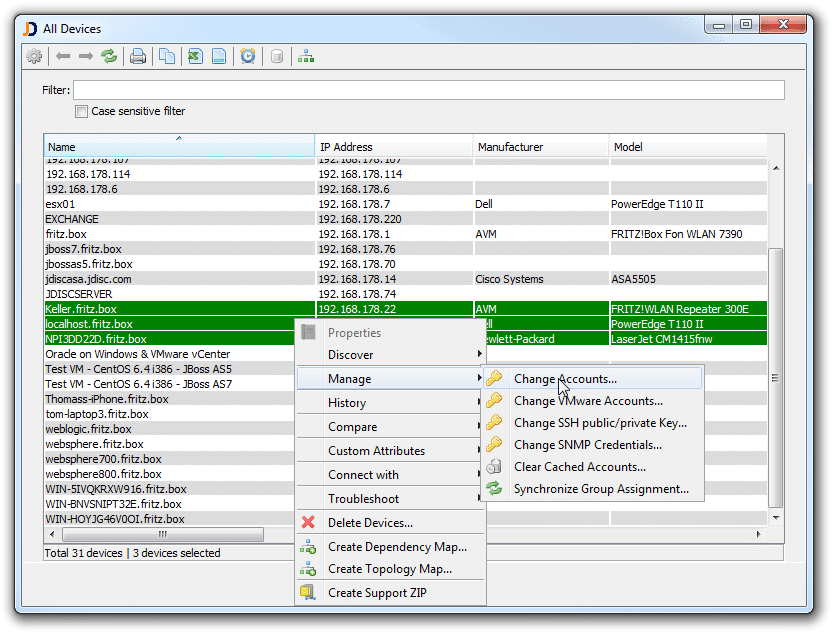832x632 pixels.
Task: Click the database cylinder toolbar icon
Action: click(277, 56)
